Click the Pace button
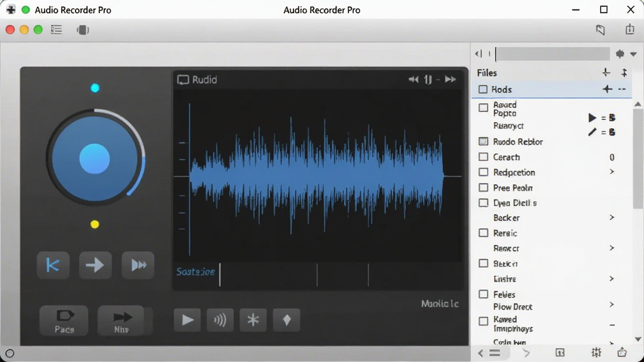This screenshot has width=644, height=362. click(x=64, y=321)
